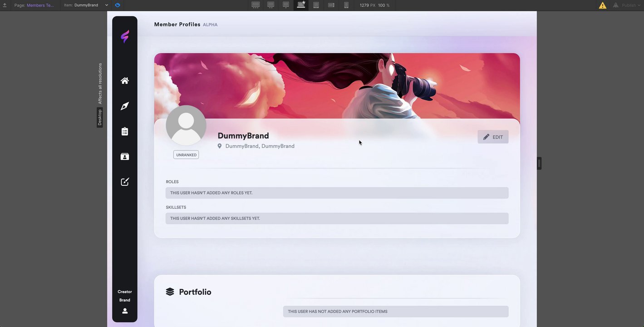This screenshot has width=644, height=327.
Task: Click the Desktop breakpoint label tab
Action: pos(100,117)
